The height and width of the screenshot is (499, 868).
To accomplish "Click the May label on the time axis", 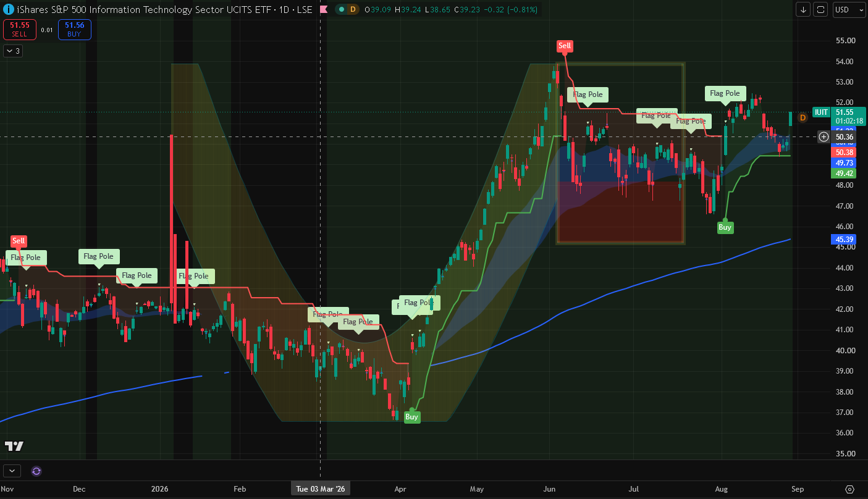I will coord(476,489).
